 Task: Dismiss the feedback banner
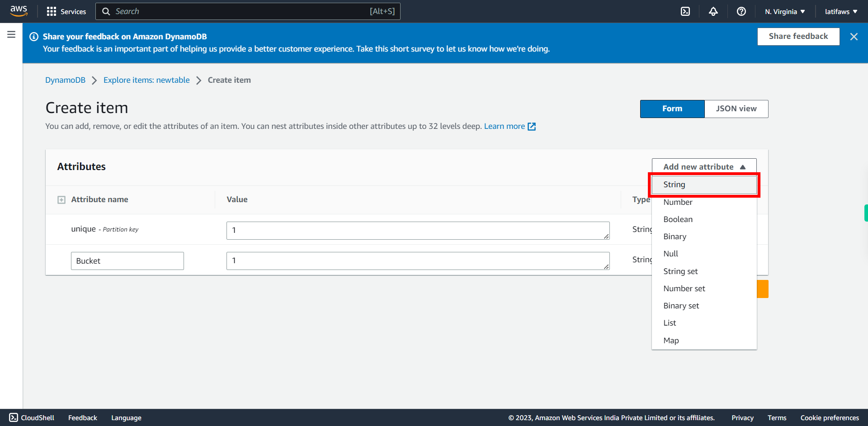pos(854,37)
